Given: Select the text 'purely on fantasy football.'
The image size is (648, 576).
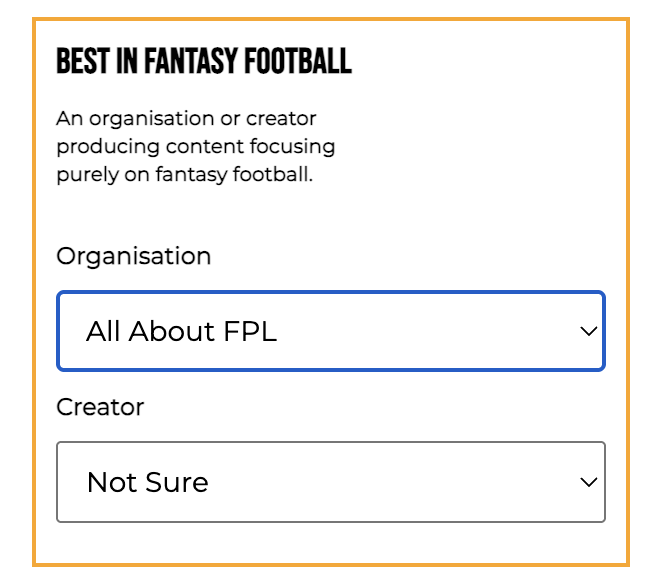Looking at the screenshot, I should click(185, 174).
